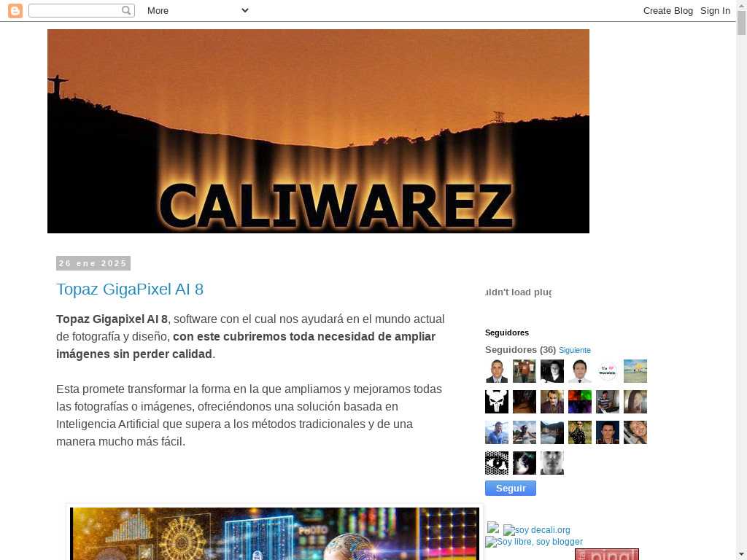Click the paragraph starting 'Esta promete transformar'
The height and width of the screenshot is (560, 747).
pyautogui.click(x=249, y=415)
